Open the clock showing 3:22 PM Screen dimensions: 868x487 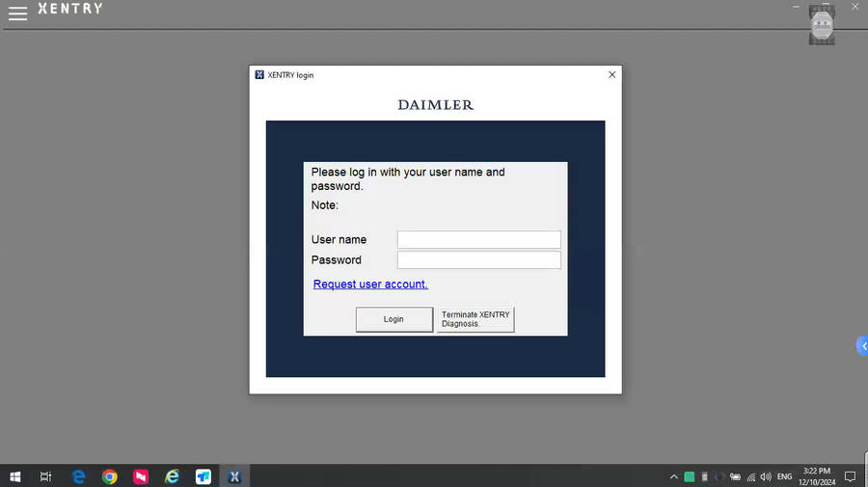pos(817,476)
